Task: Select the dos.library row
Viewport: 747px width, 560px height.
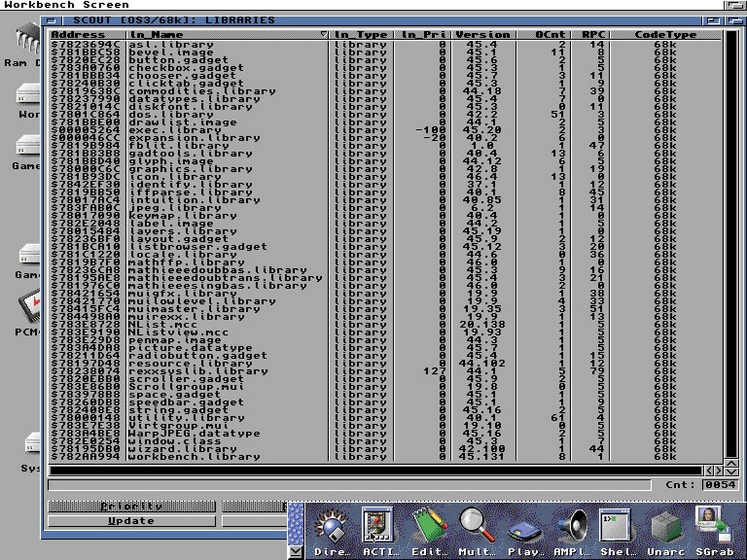Action: click(385, 114)
